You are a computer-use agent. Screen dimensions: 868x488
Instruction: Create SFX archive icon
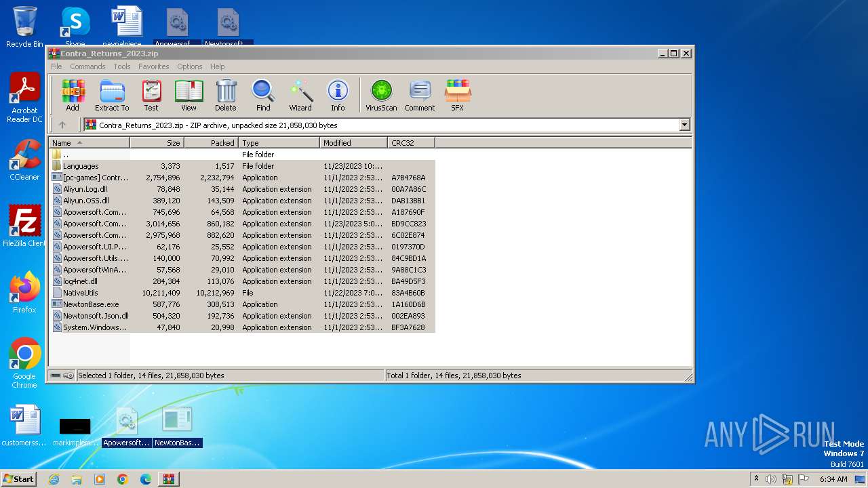[458, 96]
